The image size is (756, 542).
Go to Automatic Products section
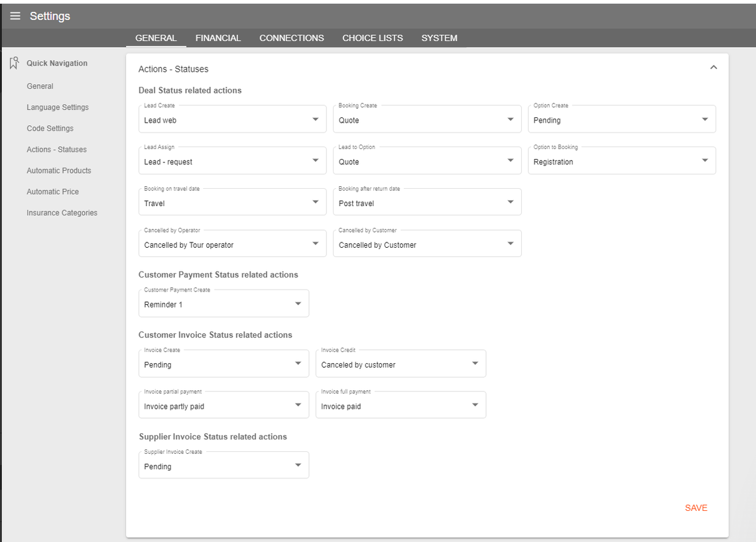point(59,170)
